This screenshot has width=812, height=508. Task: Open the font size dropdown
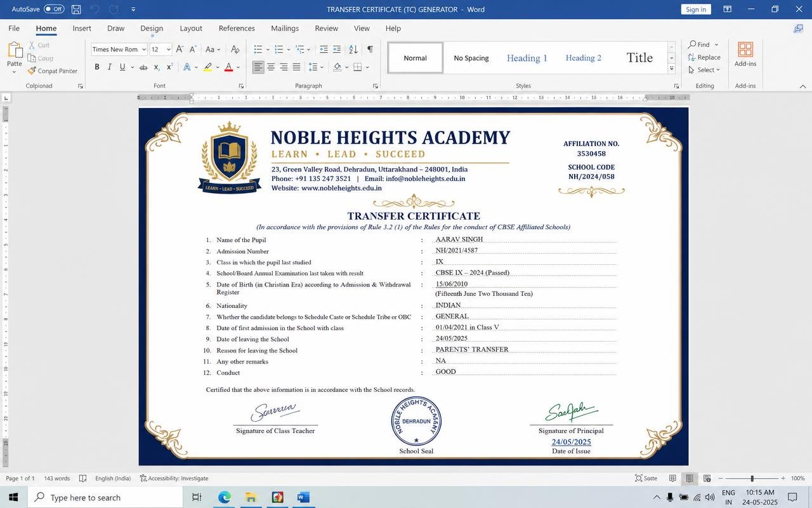click(x=168, y=50)
